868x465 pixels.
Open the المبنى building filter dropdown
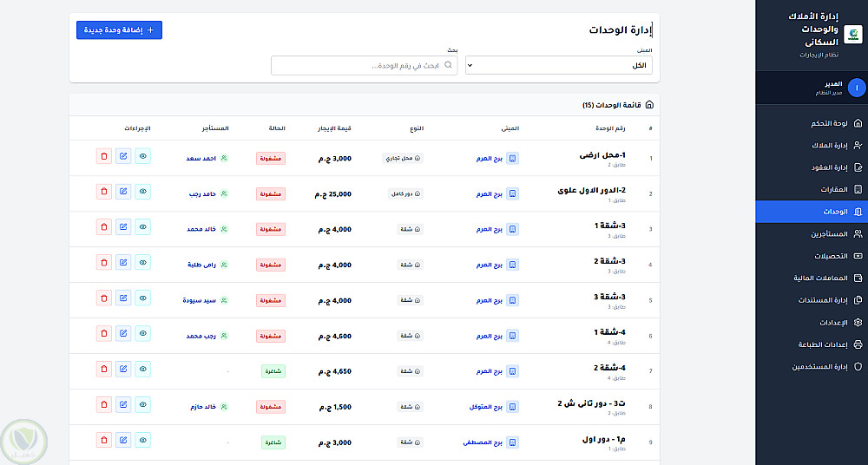(x=559, y=65)
